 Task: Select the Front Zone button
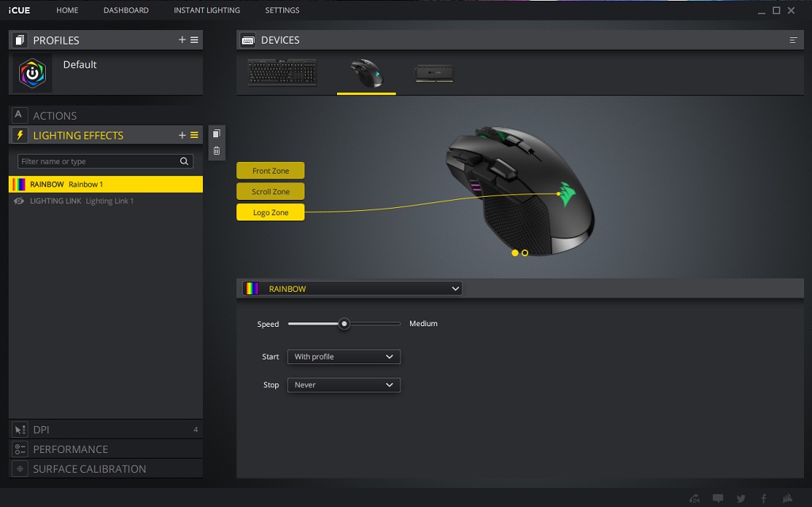[270, 171]
